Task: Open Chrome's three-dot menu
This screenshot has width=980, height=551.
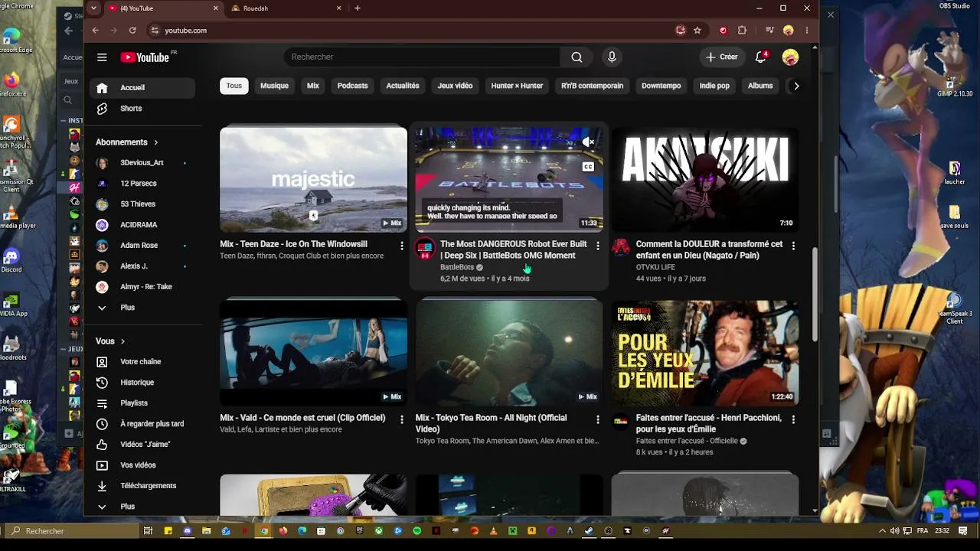Action: click(805, 31)
